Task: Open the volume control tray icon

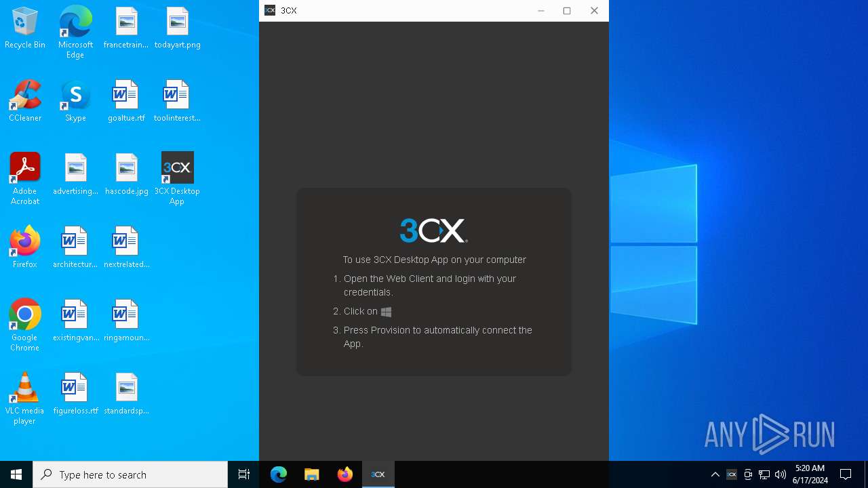Action: click(781, 474)
